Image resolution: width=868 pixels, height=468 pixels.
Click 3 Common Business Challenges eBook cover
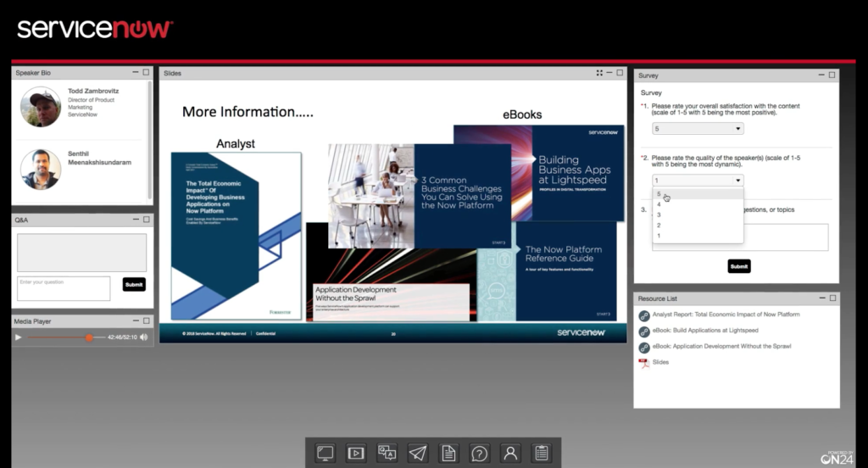tap(420, 196)
